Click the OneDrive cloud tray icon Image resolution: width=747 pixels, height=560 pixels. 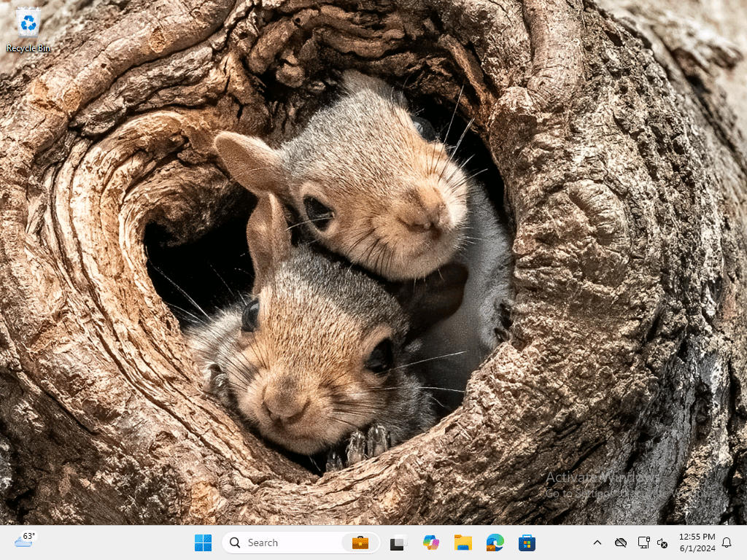click(621, 542)
